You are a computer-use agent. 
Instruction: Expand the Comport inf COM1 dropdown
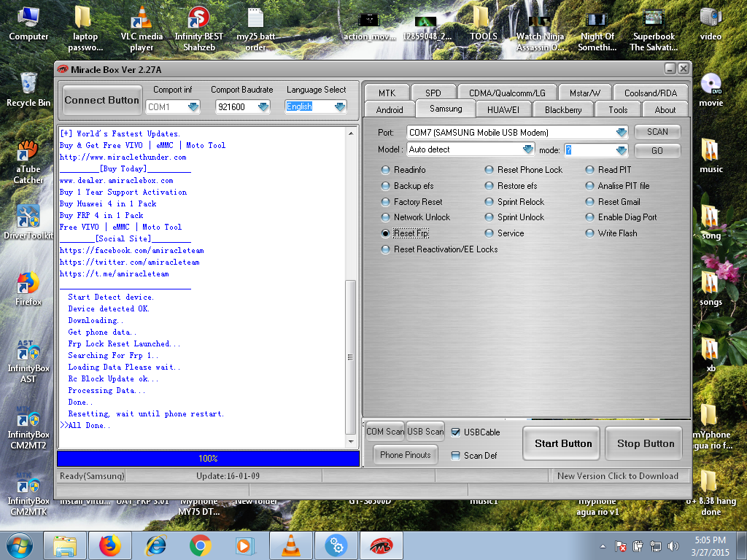point(193,107)
